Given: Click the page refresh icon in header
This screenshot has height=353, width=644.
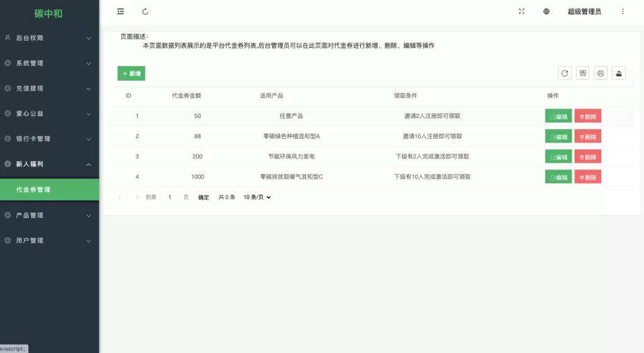Looking at the screenshot, I should tap(145, 11).
